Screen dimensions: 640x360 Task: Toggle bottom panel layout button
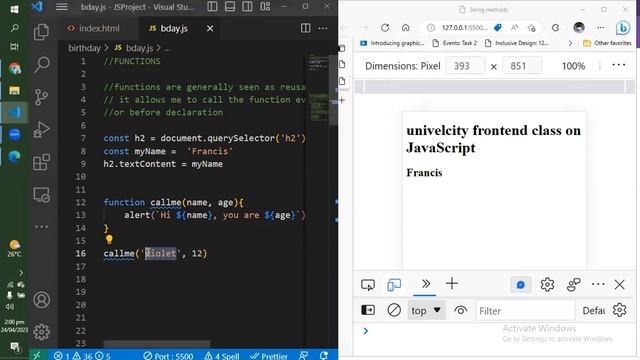230,7
